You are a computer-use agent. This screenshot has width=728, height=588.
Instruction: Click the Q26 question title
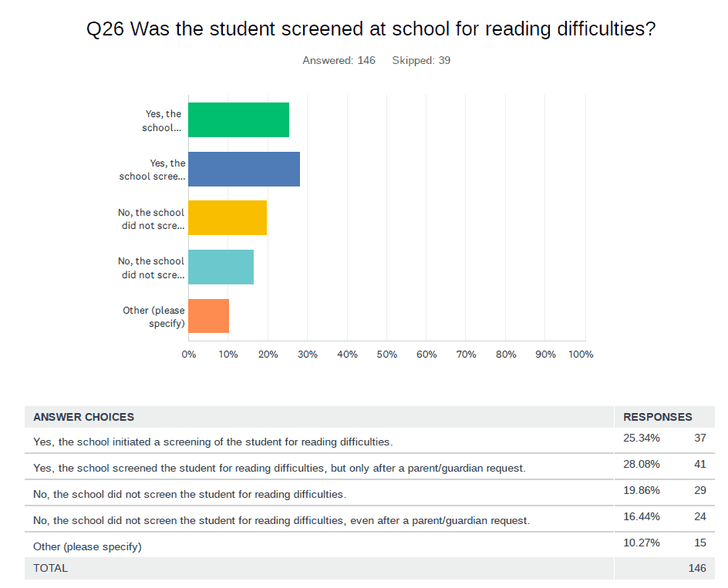coord(372,30)
